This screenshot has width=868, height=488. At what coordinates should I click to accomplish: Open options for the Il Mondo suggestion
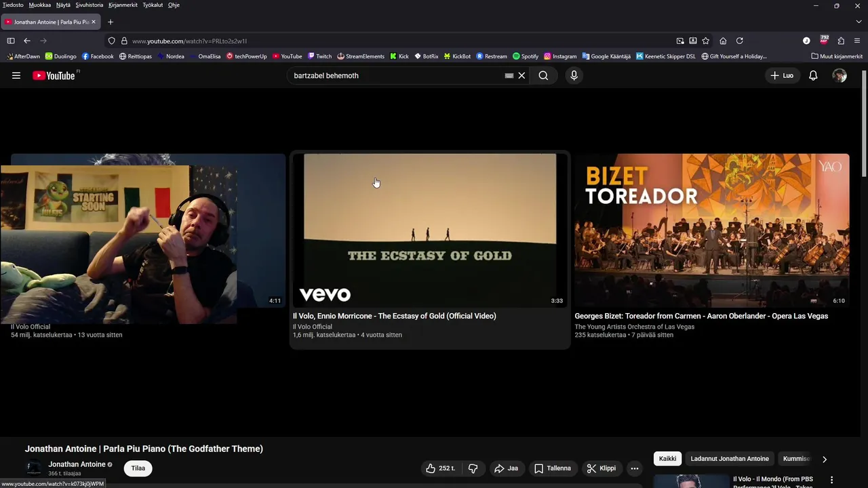(x=831, y=480)
